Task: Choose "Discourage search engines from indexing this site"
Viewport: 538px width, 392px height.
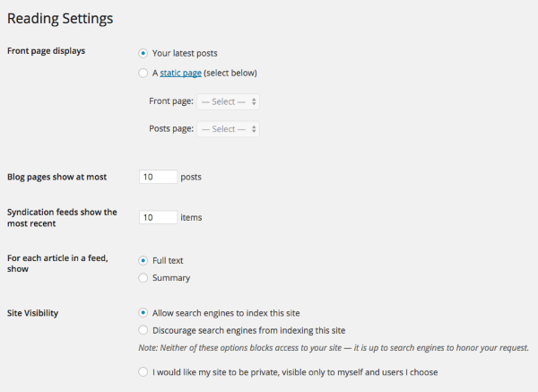Action: (143, 330)
